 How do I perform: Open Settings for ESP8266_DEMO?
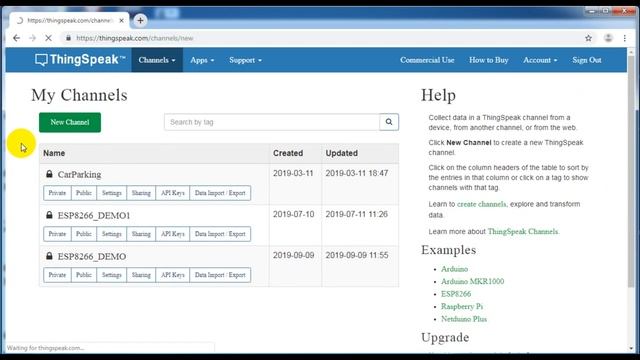point(111,275)
